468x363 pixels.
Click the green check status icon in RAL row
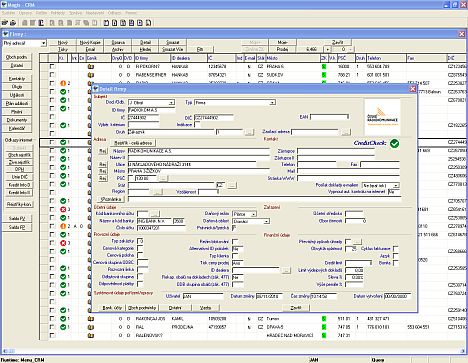pyautogui.click(x=63, y=327)
